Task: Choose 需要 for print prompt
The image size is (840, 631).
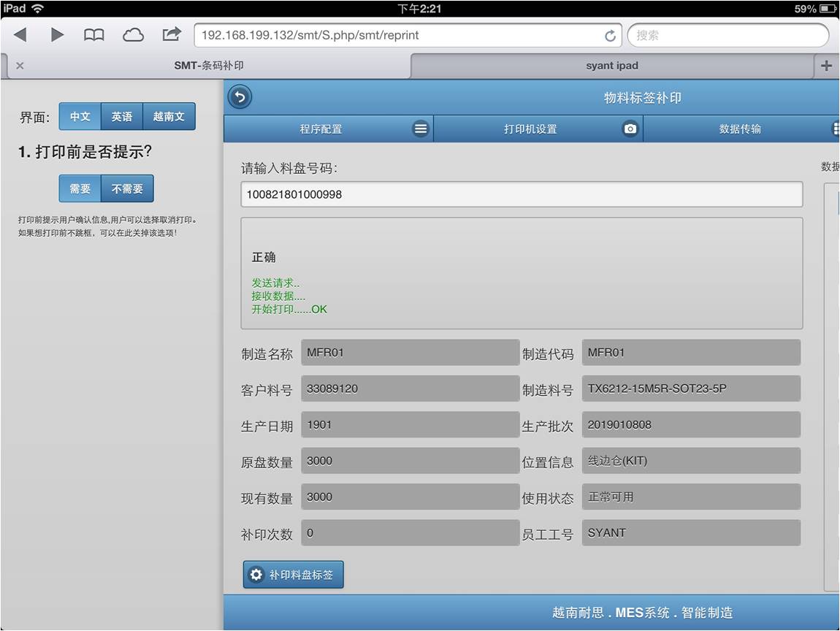Action: [80, 189]
